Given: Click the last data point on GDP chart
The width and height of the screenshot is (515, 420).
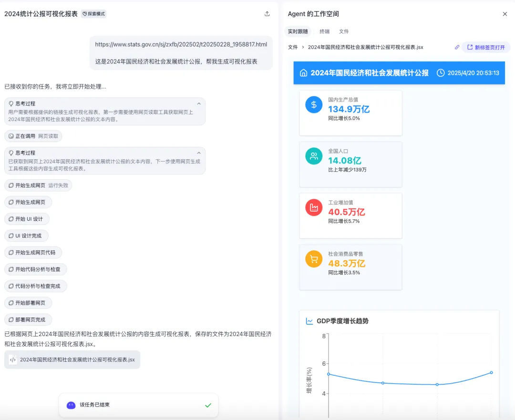Looking at the screenshot, I should tap(491, 372).
